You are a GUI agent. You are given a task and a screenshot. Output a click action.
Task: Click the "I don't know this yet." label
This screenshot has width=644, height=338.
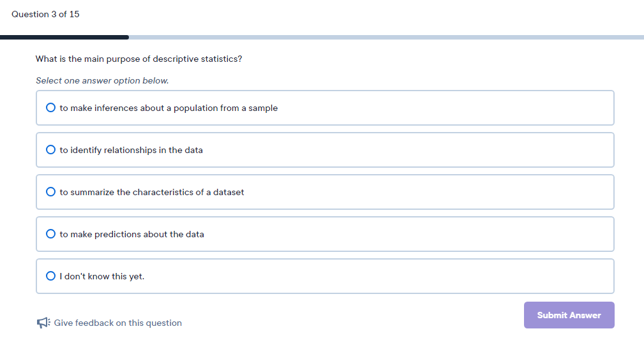click(x=102, y=276)
